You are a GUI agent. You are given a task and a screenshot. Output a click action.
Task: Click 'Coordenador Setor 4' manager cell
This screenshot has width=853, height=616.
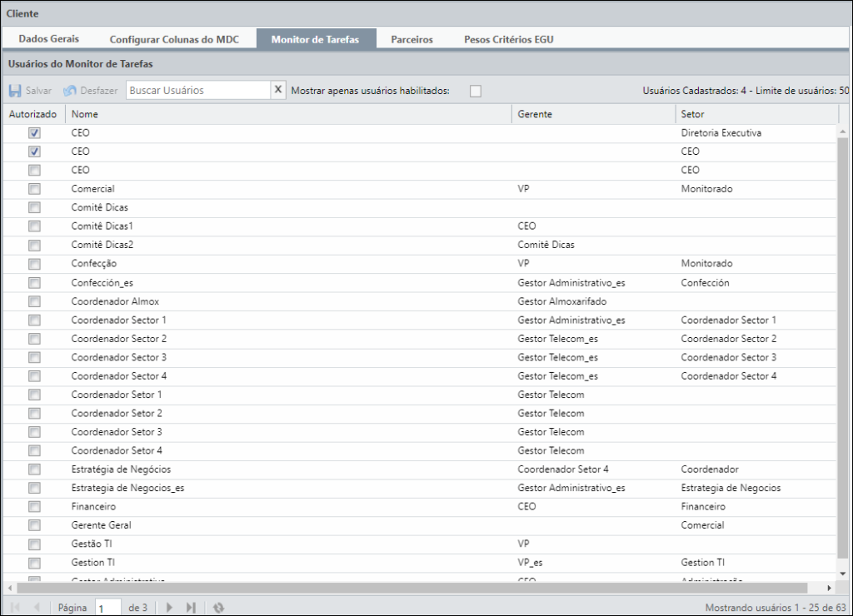click(563, 469)
